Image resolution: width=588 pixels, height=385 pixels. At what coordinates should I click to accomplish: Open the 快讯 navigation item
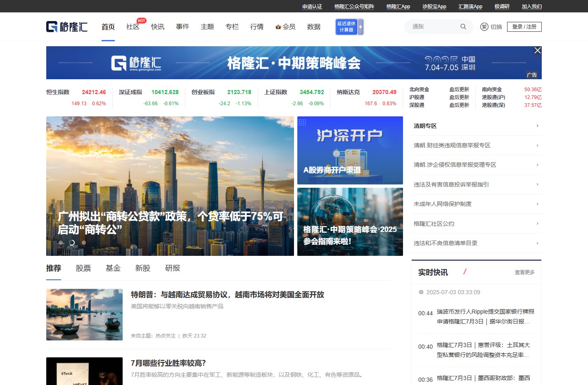tap(158, 27)
